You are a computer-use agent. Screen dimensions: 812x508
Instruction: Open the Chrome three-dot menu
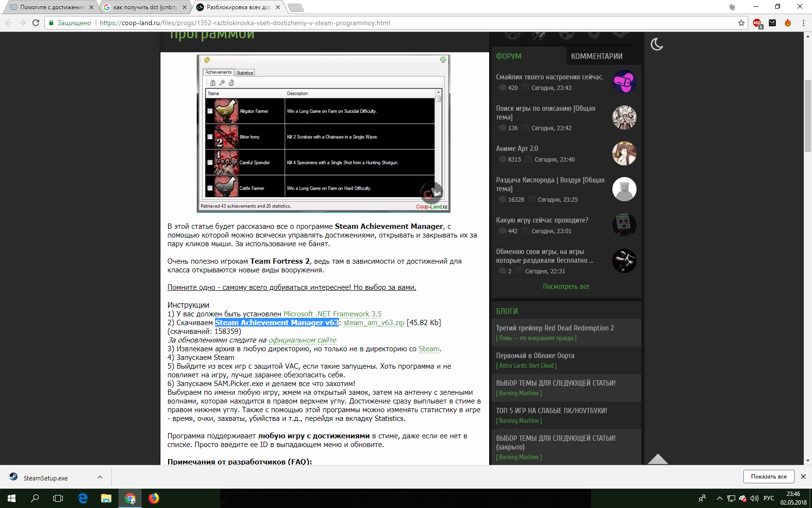coord(803,23)
